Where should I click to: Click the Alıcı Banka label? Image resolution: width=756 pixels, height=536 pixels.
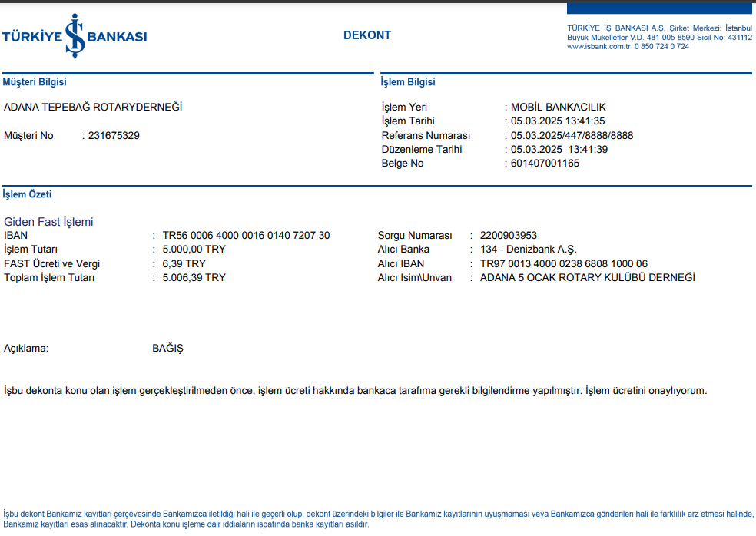click(403, 250)
